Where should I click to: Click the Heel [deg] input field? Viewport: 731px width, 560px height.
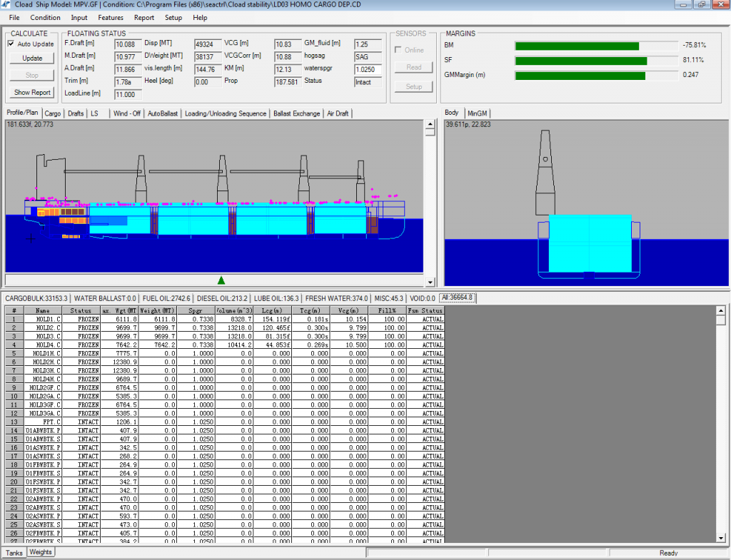pyautogui.click(x=208, y=81)
